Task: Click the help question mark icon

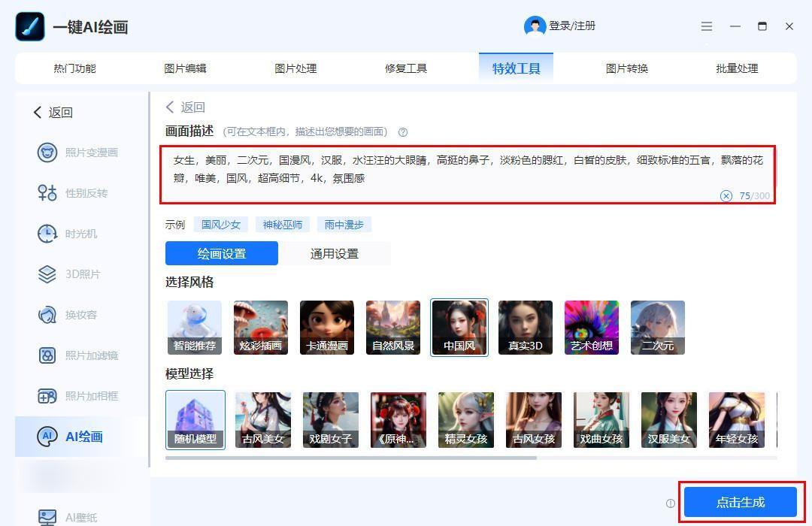Action: pyautogui.click(x=403, y=132)
